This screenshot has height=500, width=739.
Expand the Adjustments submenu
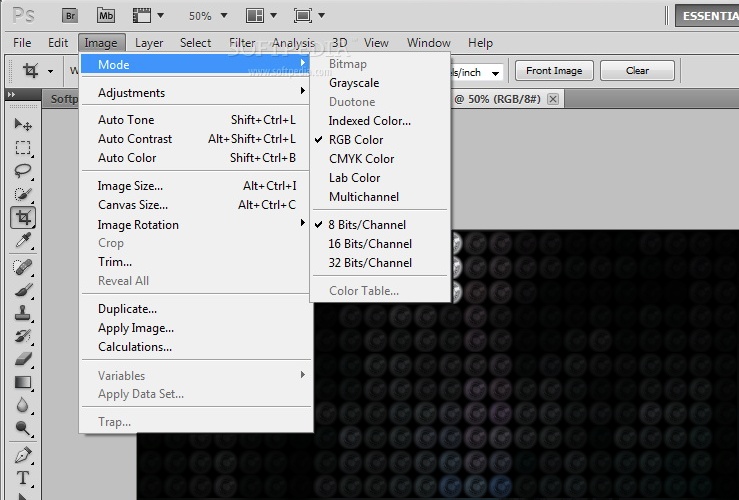[196, 92]
